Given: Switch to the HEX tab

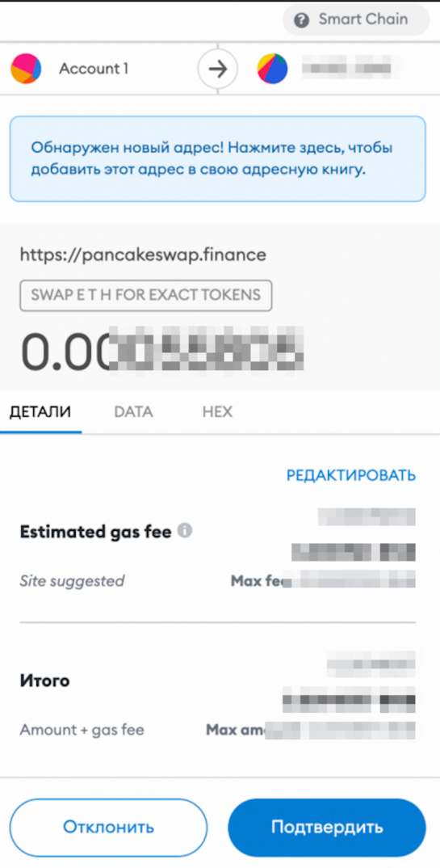Looking at the screenshot, I should pyautogui.click(x=217, y=412).
